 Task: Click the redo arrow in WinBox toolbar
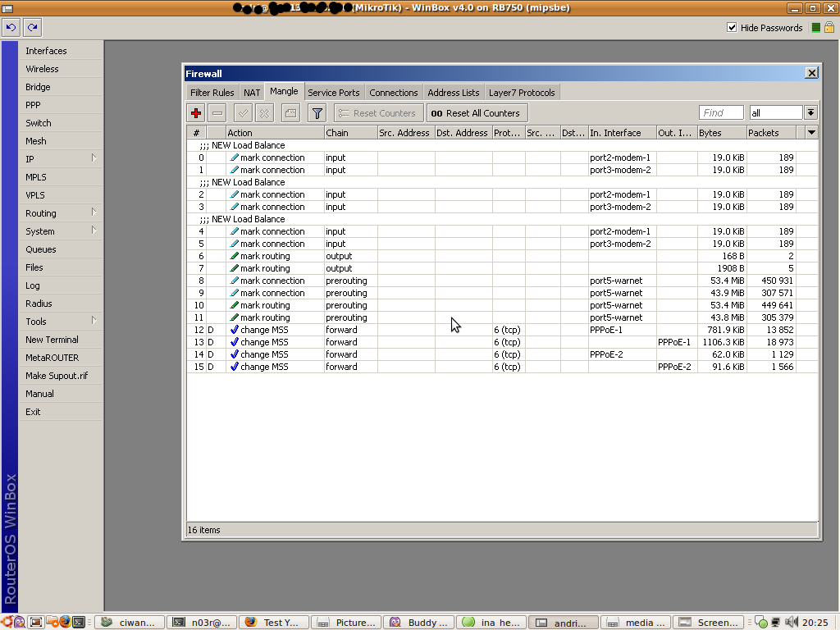coord(32,28)
